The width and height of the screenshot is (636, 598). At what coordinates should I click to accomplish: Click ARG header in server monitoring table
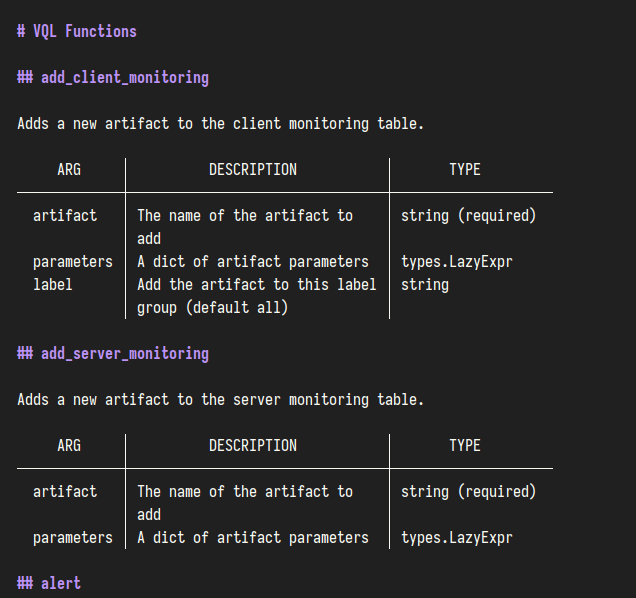point(69,445)
